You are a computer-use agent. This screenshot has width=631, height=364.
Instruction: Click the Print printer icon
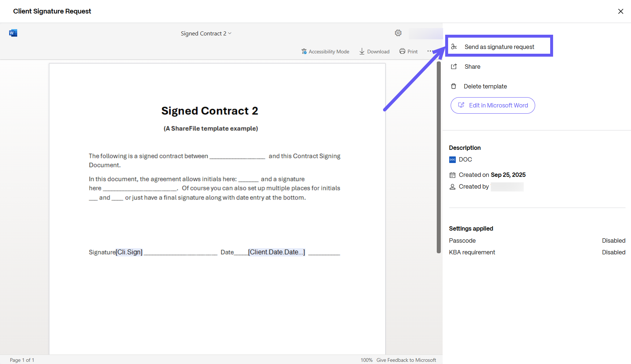pyautogui.click(x=402, y=52)
